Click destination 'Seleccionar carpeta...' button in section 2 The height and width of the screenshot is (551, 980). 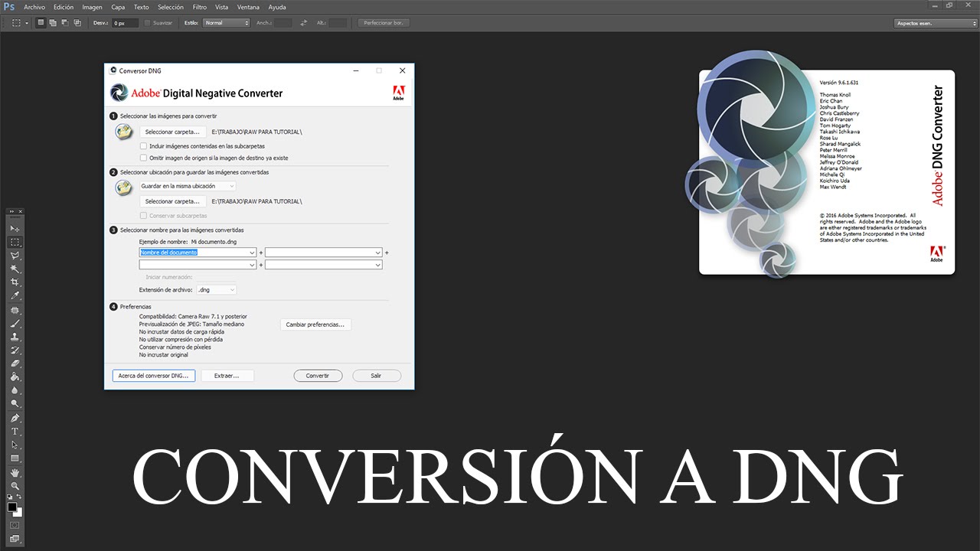pyautogui.click(x=172, y=201)
